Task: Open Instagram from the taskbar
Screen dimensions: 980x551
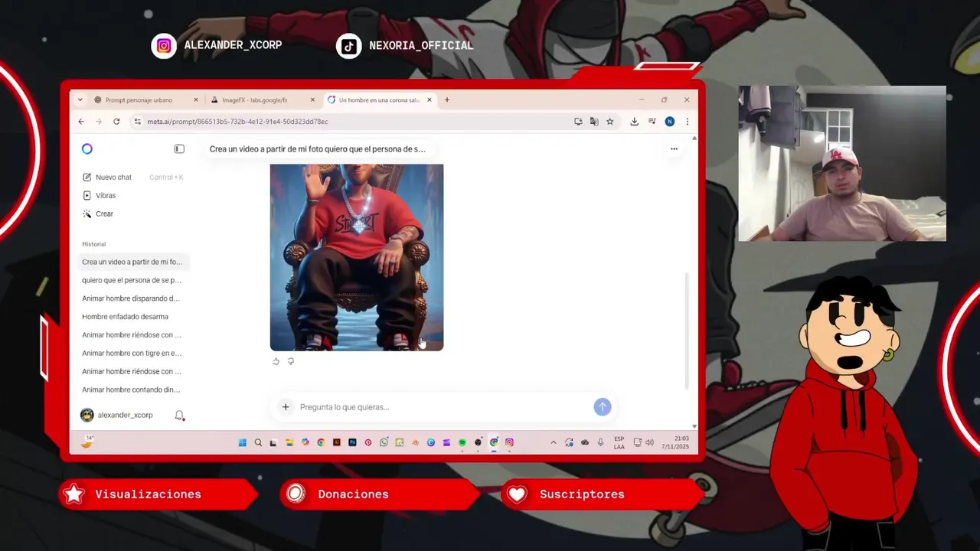Action: tap(509, 442)
